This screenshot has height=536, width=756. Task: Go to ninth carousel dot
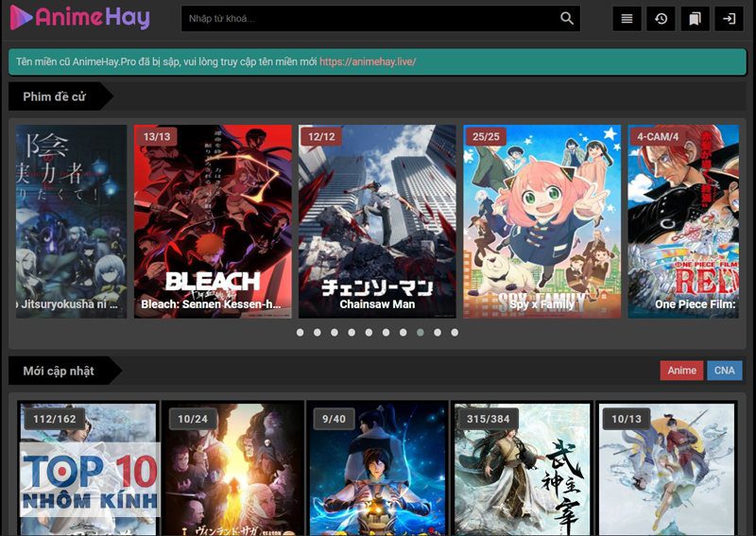tap(438, 333)
